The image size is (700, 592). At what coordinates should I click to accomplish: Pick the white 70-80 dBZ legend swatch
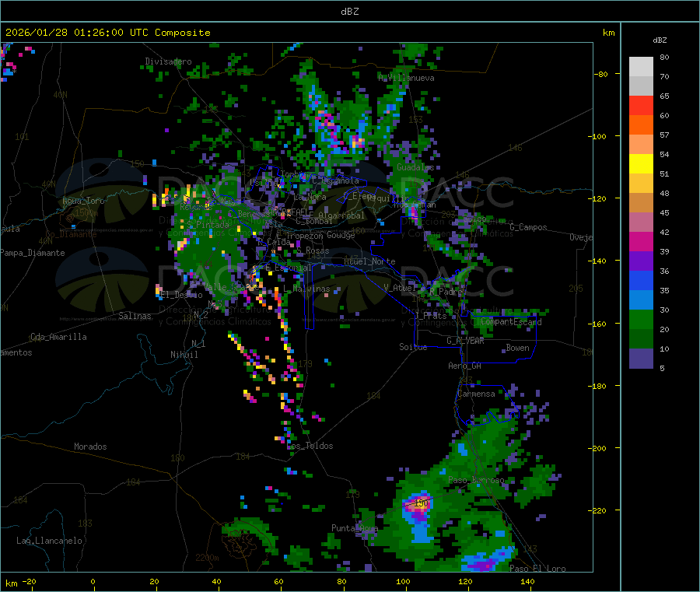[641, 67]
